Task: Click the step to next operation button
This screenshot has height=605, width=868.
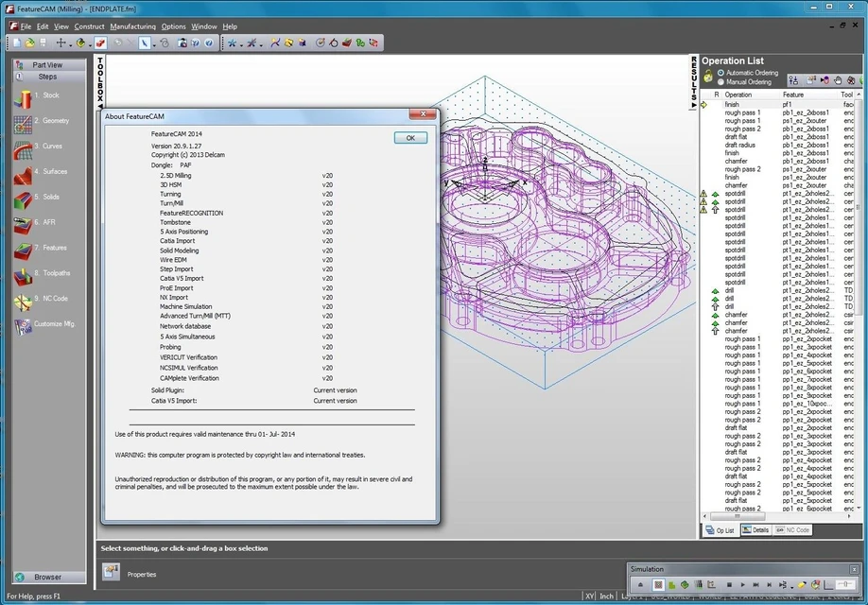Action: 770,584
